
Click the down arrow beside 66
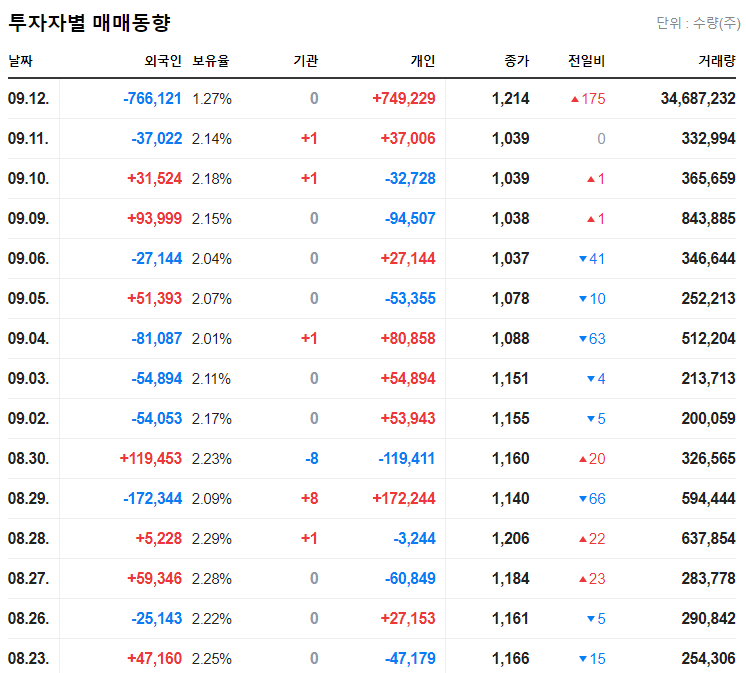pos(583,498)
